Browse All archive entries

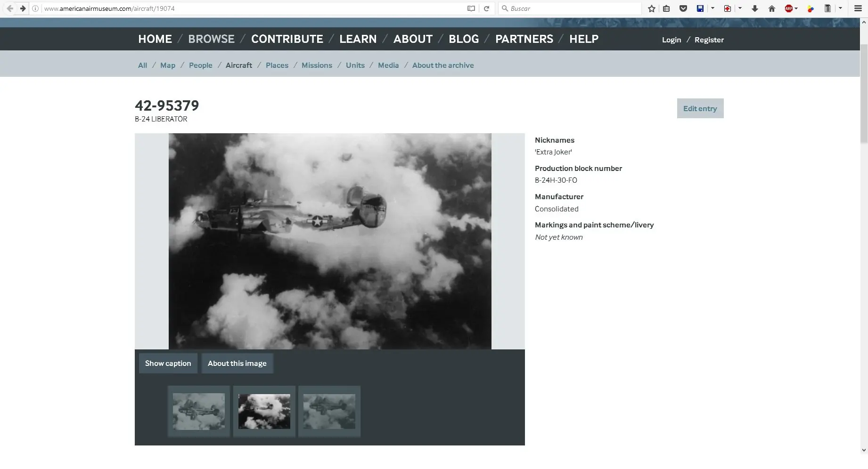(x=142, y=65)
